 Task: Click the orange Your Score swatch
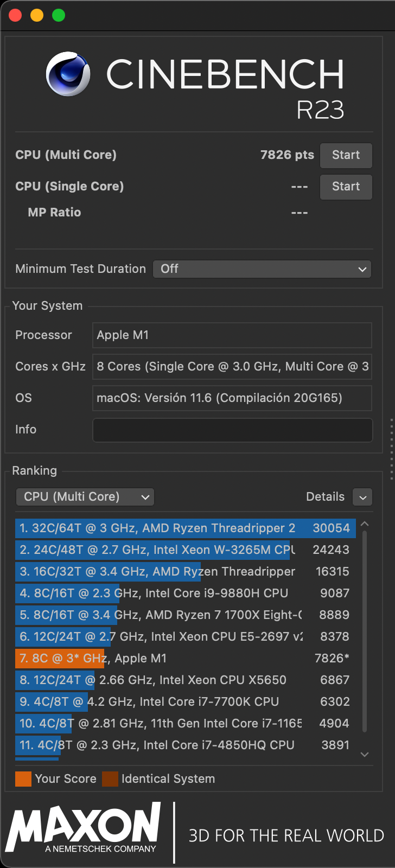coord(23,779)
